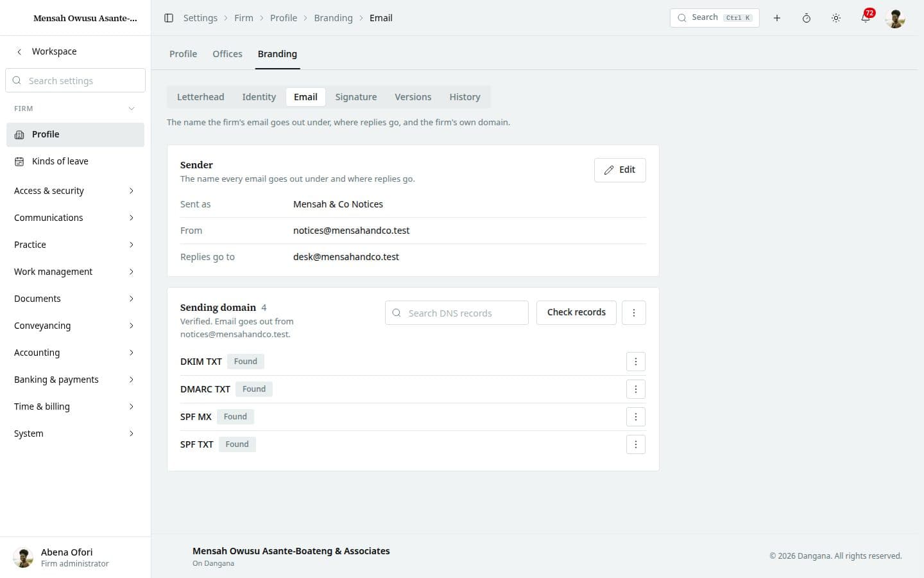Open notifications bell with 72 badge
924x578 pixels.
coord(866,18)
